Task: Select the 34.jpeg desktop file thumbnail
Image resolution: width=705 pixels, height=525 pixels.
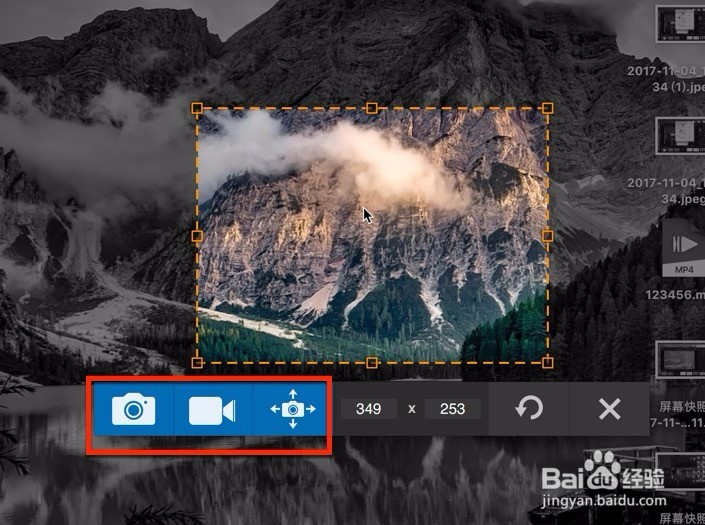Action: coord(681,136)
